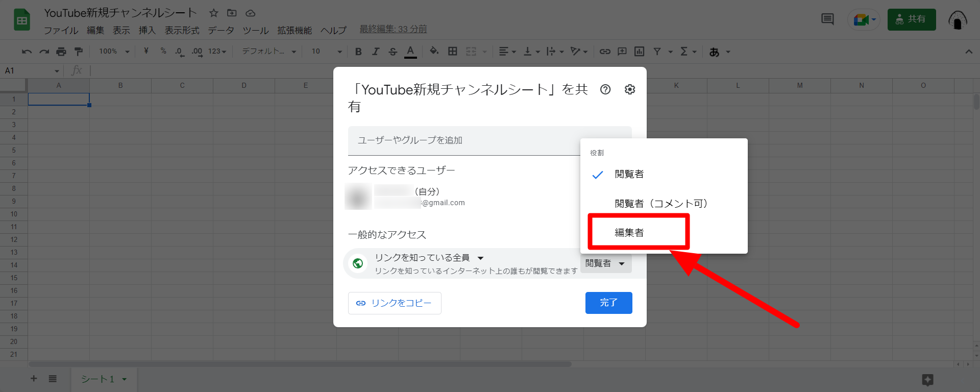The height and width of the screenshot is (392, 980).
Task: Apply percent format
Action: [163, 51]
